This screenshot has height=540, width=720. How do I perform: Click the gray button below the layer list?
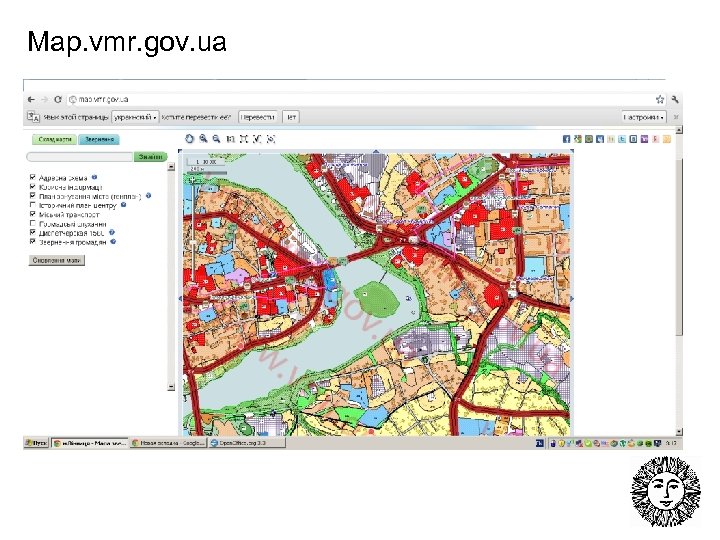[56, 260]
